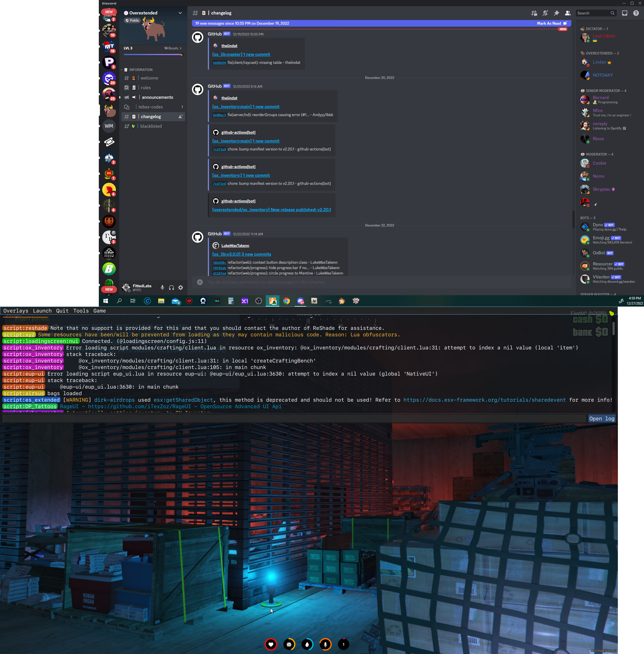This screenshot has width=644, height=654.
Task: Click the add attachment plus icon
Action: (x=200, y=282)
